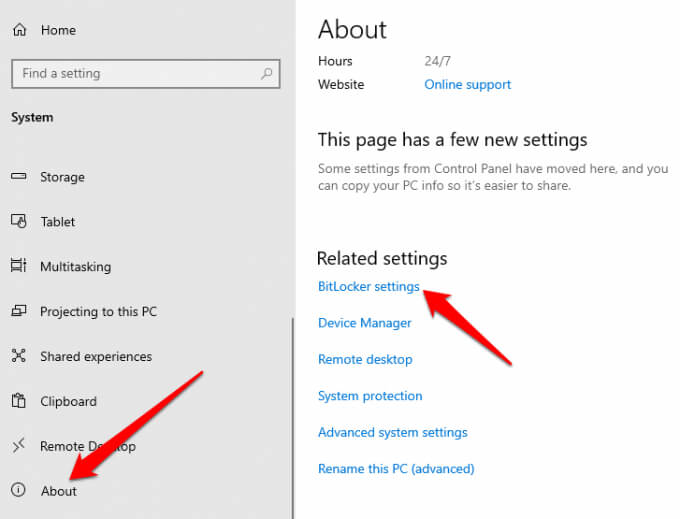Click the search magnifier icon
Image resolution: width=680 pixels, height=519 pixels.
click(x=266, y=73)
